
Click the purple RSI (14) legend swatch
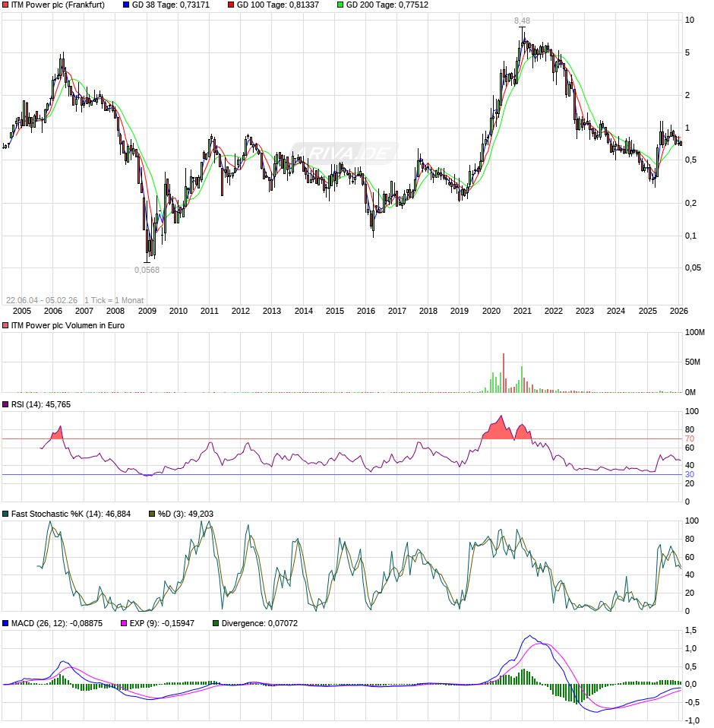pos(5,404)
